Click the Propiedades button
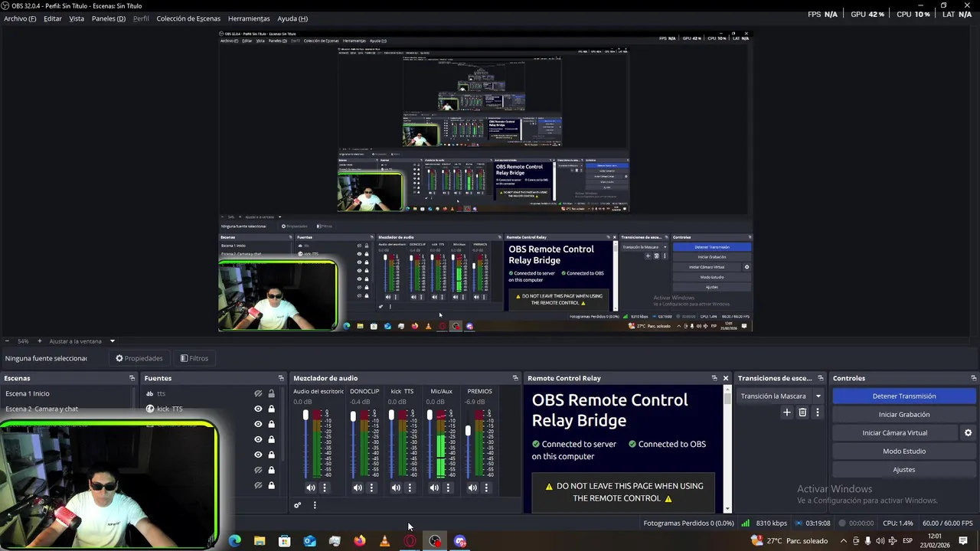This screenshot has width=980, height=551. tap(139, 358)
